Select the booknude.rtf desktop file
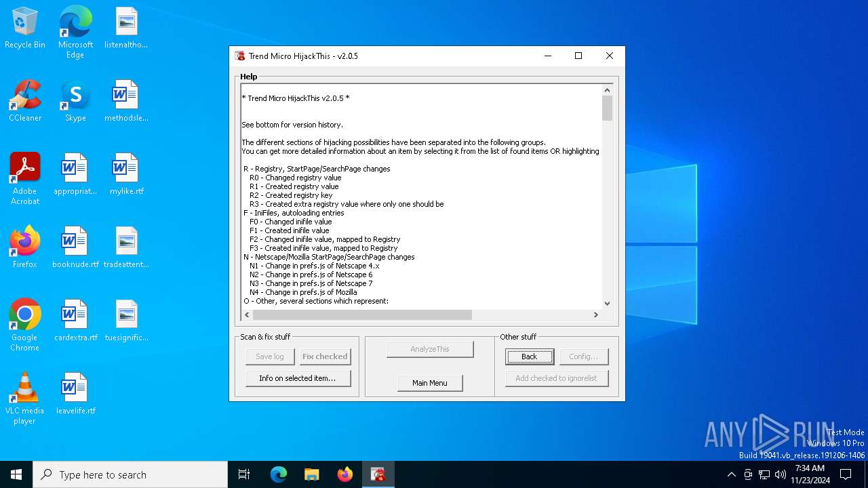This screenshot has width=868, height=488. tap(75, 248)
